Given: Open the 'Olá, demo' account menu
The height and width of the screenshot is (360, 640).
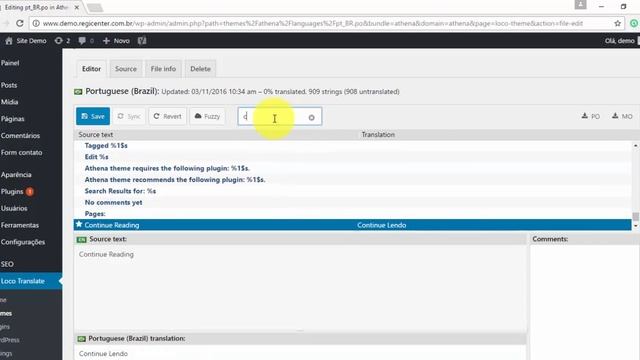Looking at the screenshot, I should pyautogui.click(x=620, y=41).
